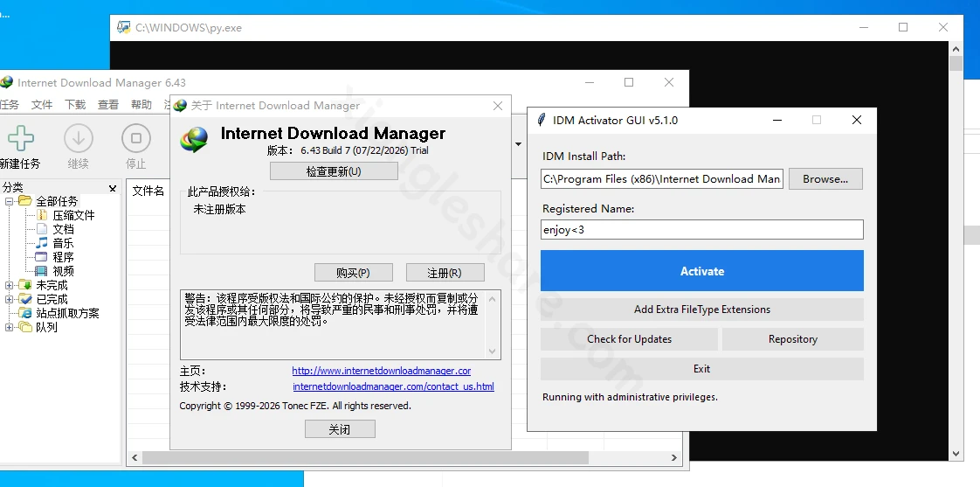The width and height of the screenshot is (980, 487).
Task: Select the 压缩文件 category in the tree
Action: point(73,215)
